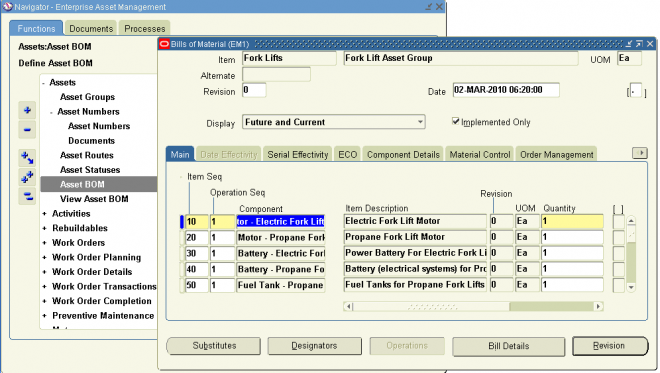Expand the Activities node
Viewport: 660px width, 373px height.
[x=44, y=214]
